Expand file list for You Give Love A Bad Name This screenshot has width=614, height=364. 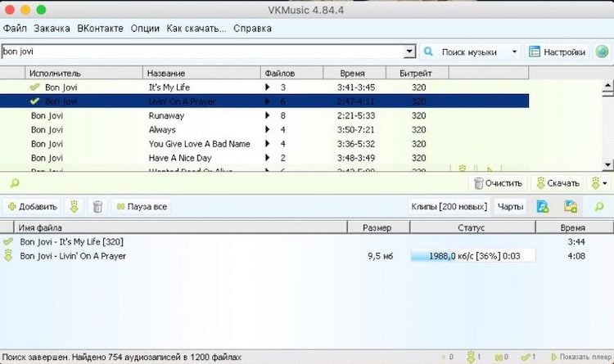(268, 143)
